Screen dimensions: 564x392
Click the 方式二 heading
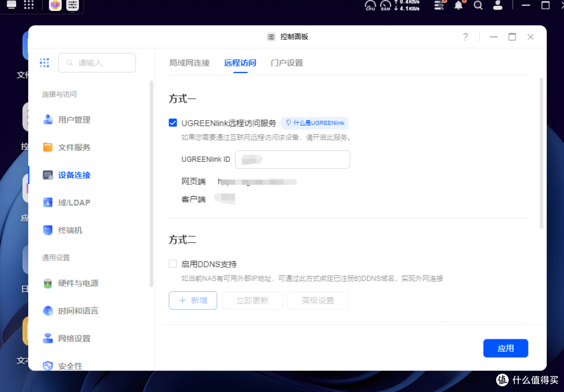[x=182, y=240]
